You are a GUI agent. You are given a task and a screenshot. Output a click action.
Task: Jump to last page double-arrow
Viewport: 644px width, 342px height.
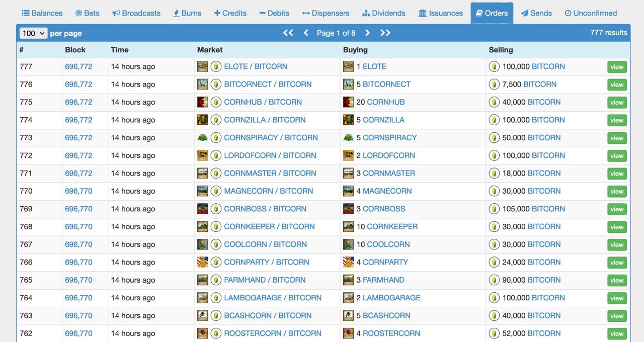385,33
